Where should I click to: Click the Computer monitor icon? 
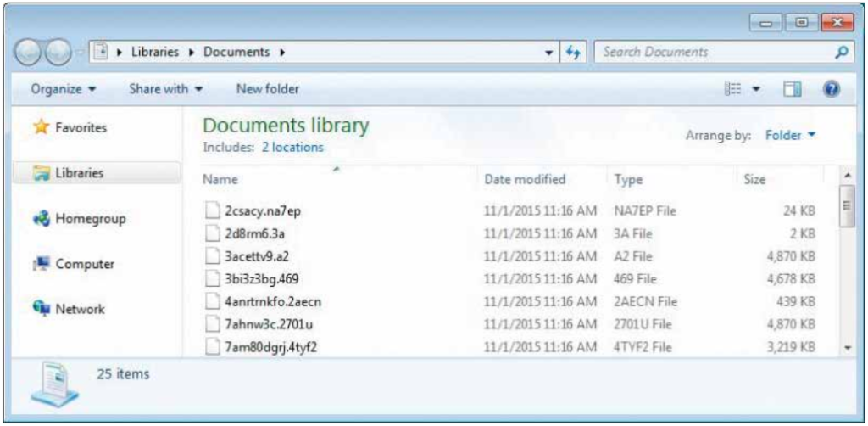pos(41,264)
